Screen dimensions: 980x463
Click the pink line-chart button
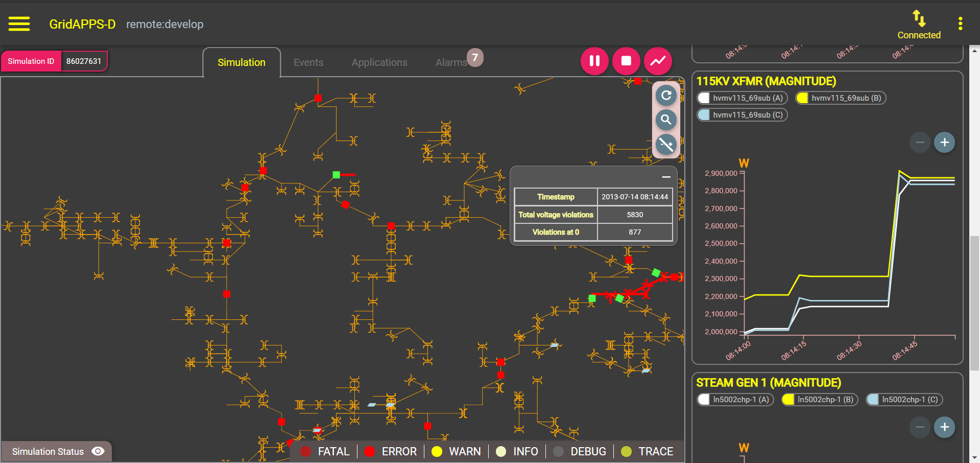(x=658, y=61)
